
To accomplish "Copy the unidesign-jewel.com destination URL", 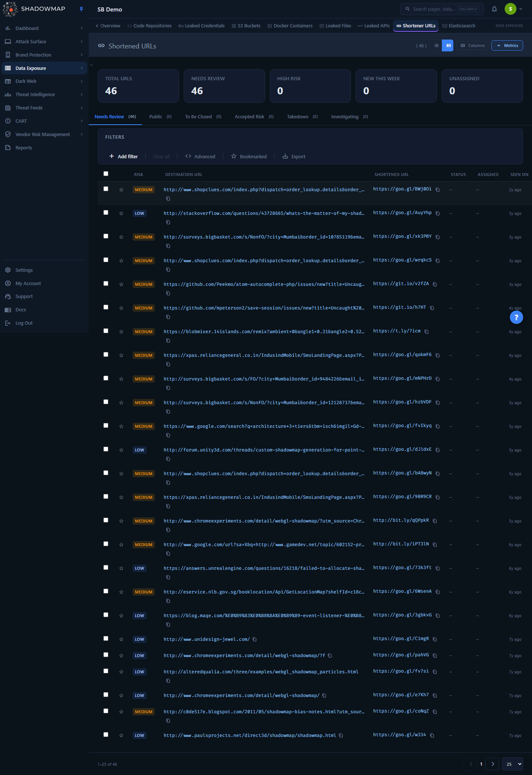I will [x=255, y=639].
